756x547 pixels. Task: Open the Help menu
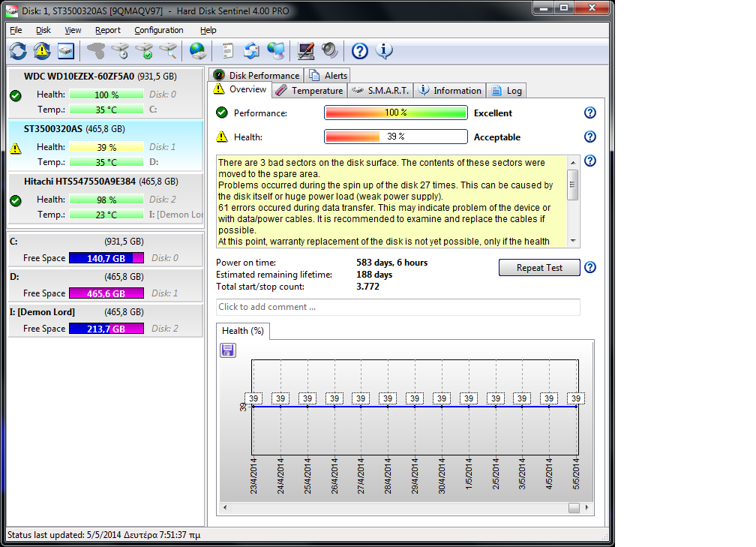[x=208, y=30]
